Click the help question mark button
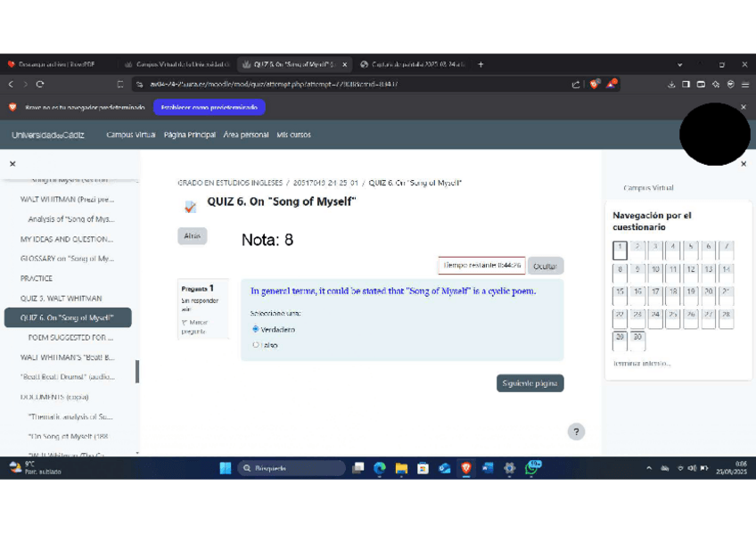Viewport: 756px width, 534px height. click(x=576, y=431)
